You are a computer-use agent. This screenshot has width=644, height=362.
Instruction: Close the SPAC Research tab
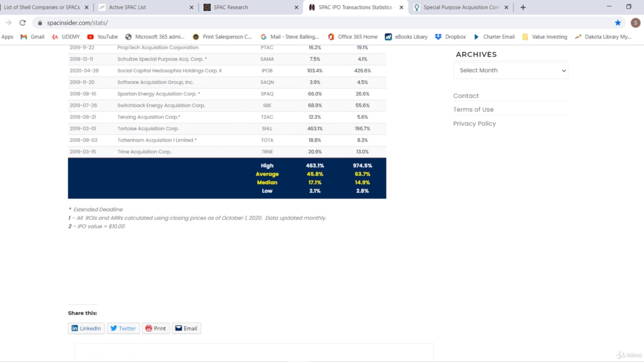click(296, 8)
